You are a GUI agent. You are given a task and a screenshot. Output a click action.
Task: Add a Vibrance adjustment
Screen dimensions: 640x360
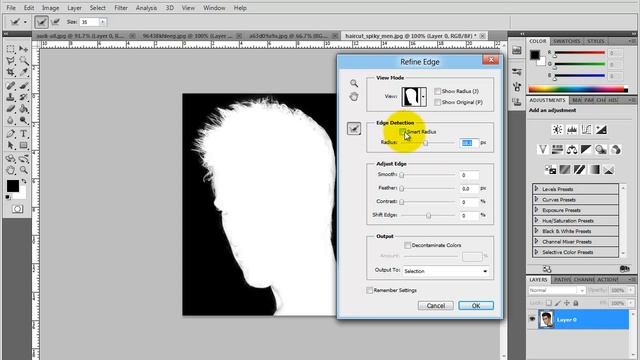(x=542, y=150)
